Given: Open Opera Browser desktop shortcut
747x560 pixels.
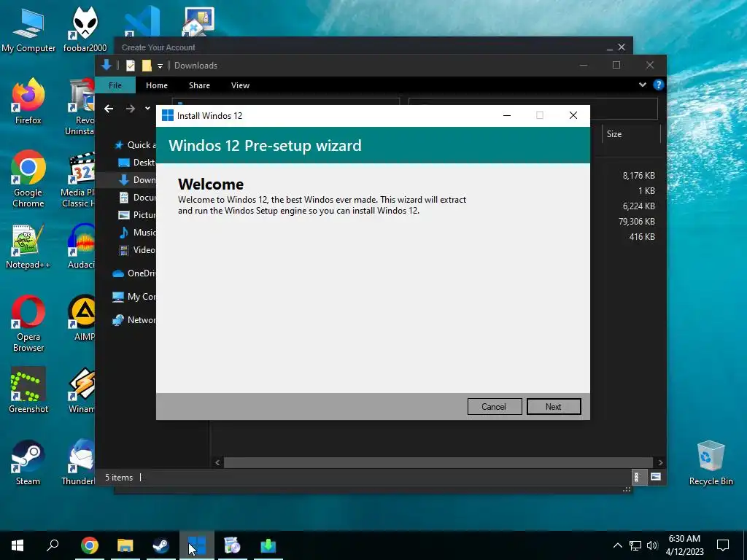Looking at the screenshot, I should [x=28, y=324].
